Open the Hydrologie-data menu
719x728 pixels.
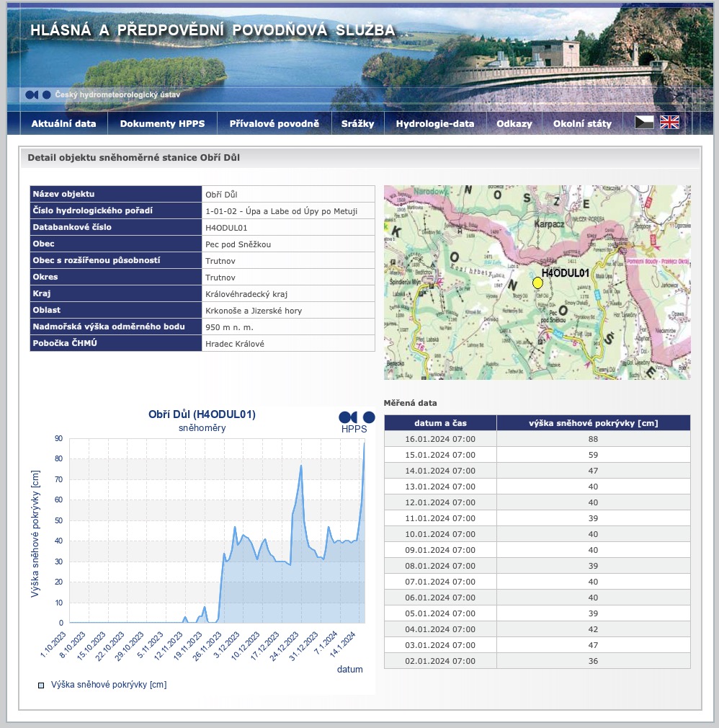point(435,123)
